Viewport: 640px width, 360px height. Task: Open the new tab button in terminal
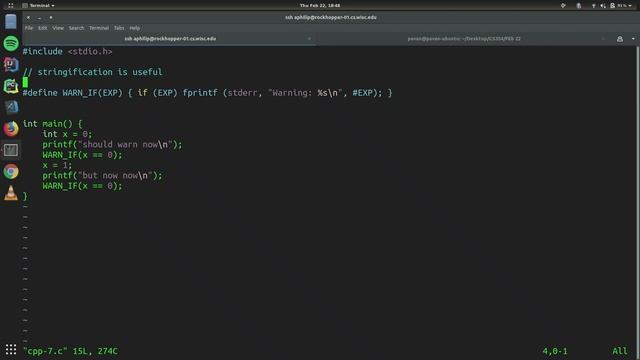(620, 39)
